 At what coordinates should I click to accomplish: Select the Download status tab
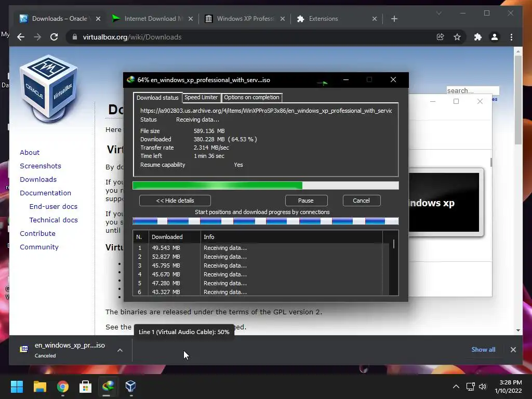(157, 98)
